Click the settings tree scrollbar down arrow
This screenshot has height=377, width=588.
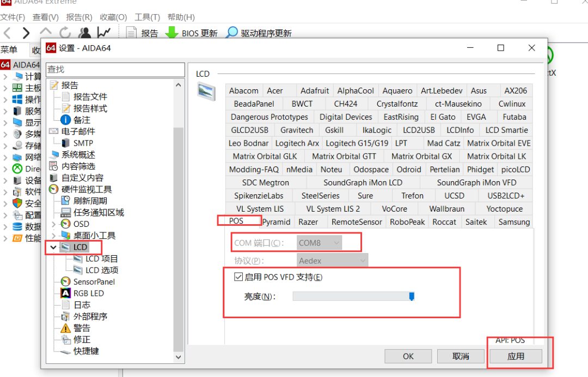click(x=179, y=357)
